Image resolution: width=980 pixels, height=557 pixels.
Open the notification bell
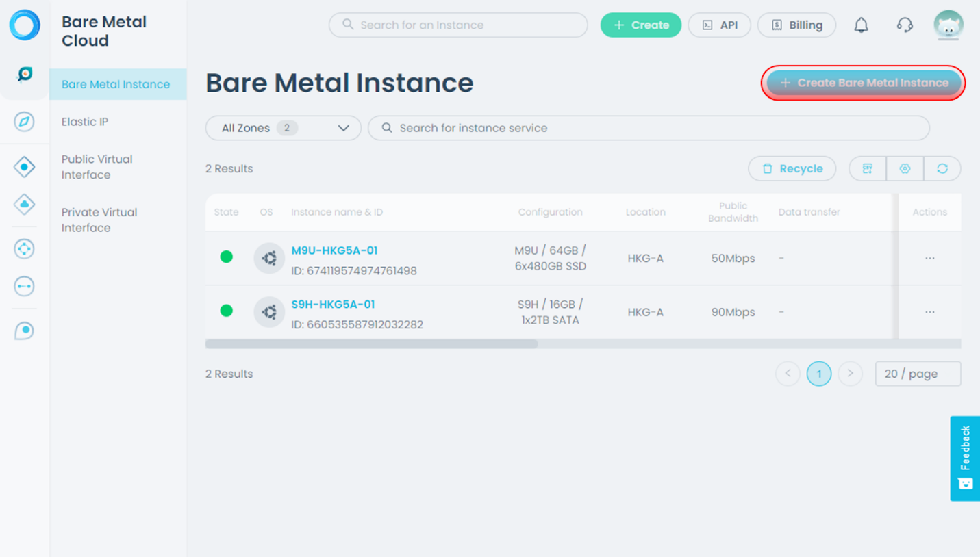pyautogui.click(x=862, y=25)
